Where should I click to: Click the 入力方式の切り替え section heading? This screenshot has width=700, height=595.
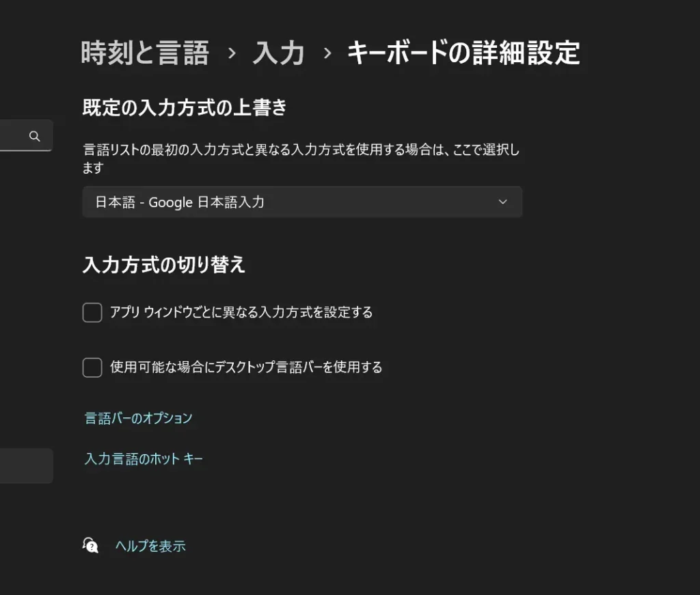click(164, 265)
